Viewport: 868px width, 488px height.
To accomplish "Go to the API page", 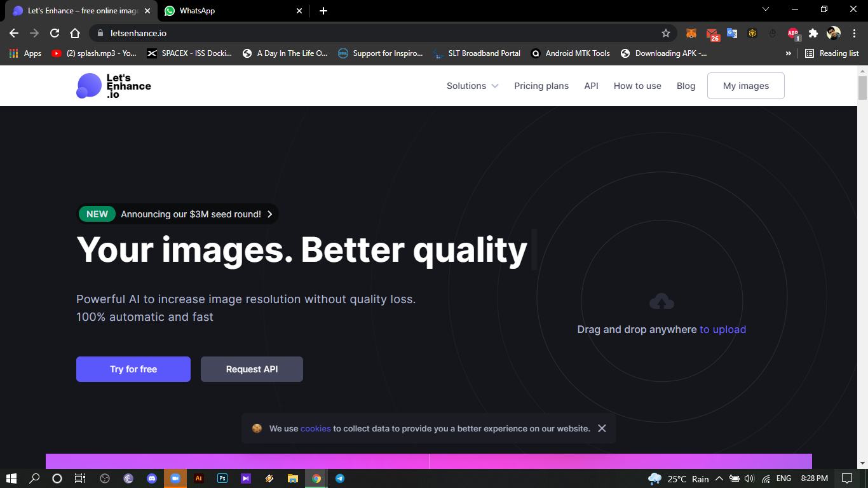I will [x=592, y=86].
